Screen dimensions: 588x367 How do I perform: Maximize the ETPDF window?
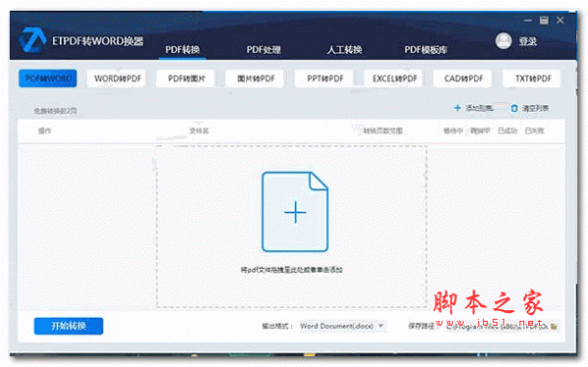click(544, 21)
